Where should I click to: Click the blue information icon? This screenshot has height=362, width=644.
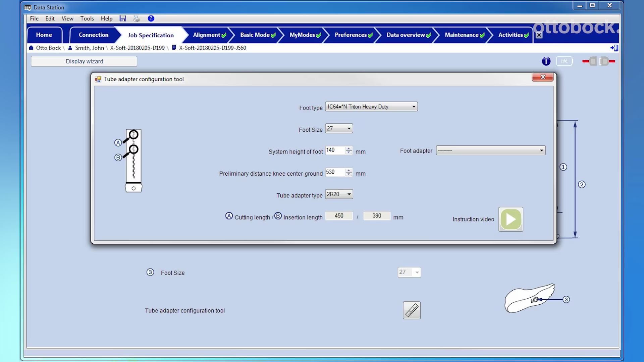point(546,61)
